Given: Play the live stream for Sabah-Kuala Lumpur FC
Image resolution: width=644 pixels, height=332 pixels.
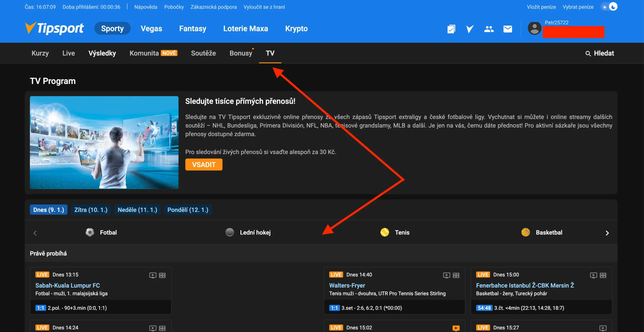Looking at the screenshot, I should (x=153, y=275).
